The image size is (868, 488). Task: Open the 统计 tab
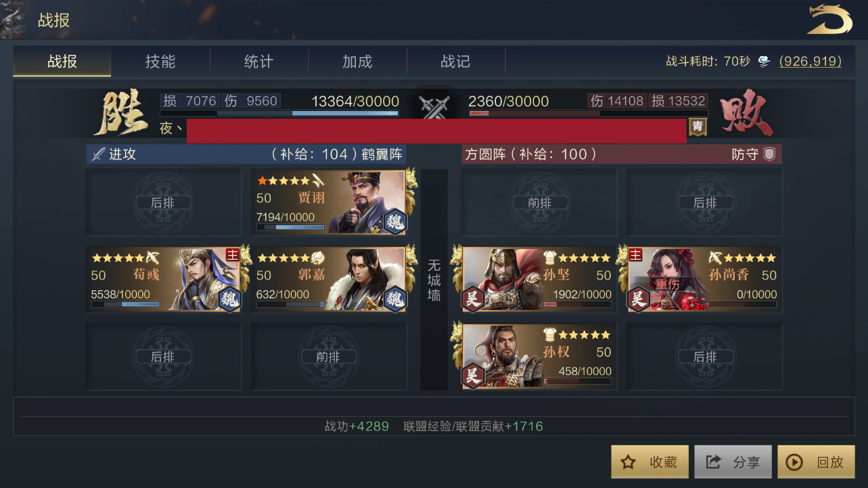(258, 62)
